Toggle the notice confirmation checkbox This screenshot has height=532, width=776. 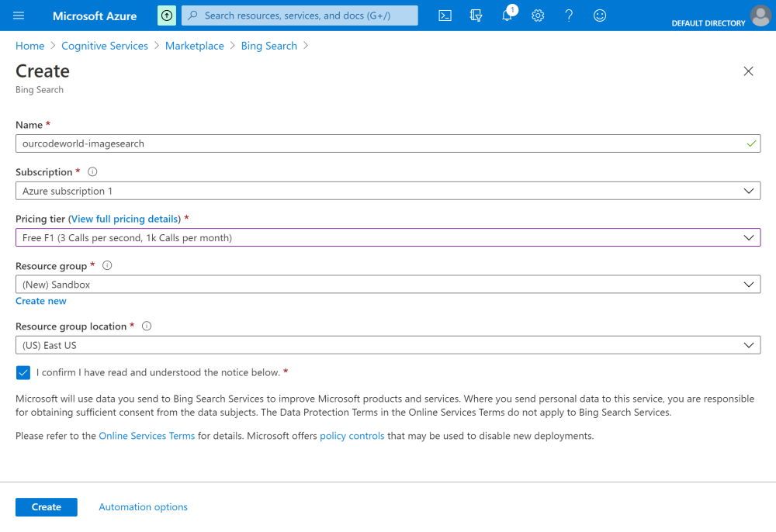(23, 372)
